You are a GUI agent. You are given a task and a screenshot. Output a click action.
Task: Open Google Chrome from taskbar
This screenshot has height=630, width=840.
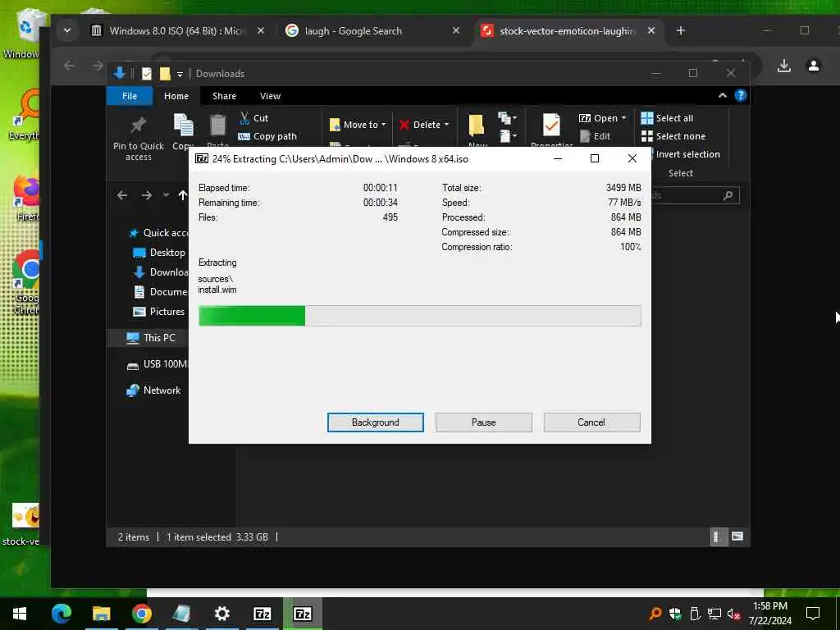(141, 614)
